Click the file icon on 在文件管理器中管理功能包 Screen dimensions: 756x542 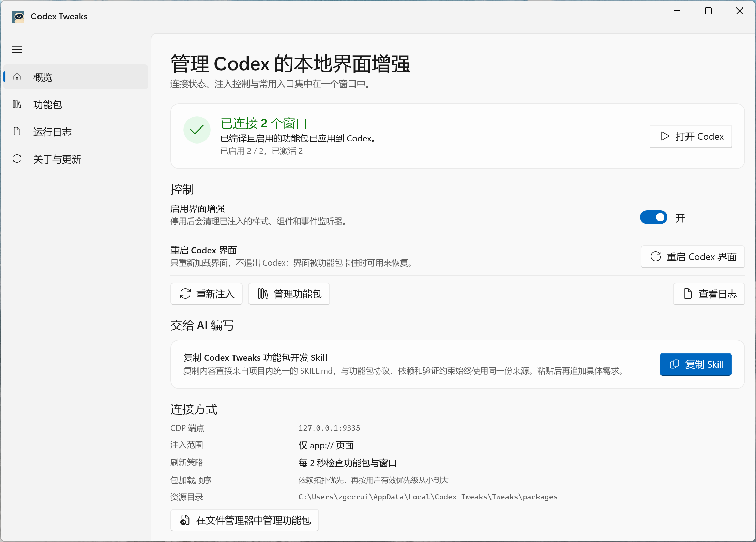point(185,520)
